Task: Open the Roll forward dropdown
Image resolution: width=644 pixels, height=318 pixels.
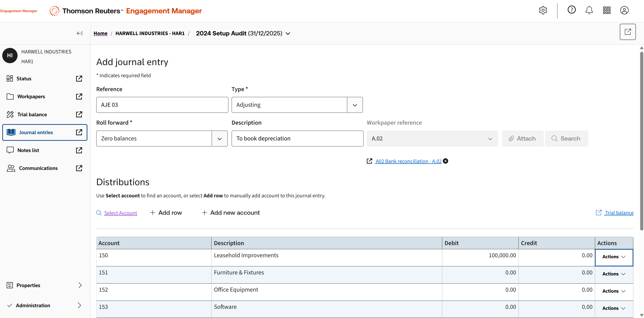Action: click(x=219, y=139)
